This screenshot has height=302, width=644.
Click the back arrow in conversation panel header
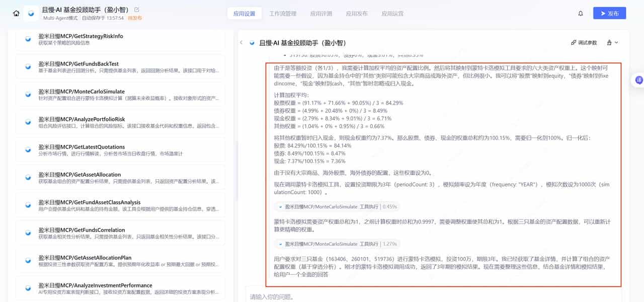tap(241, 43)
